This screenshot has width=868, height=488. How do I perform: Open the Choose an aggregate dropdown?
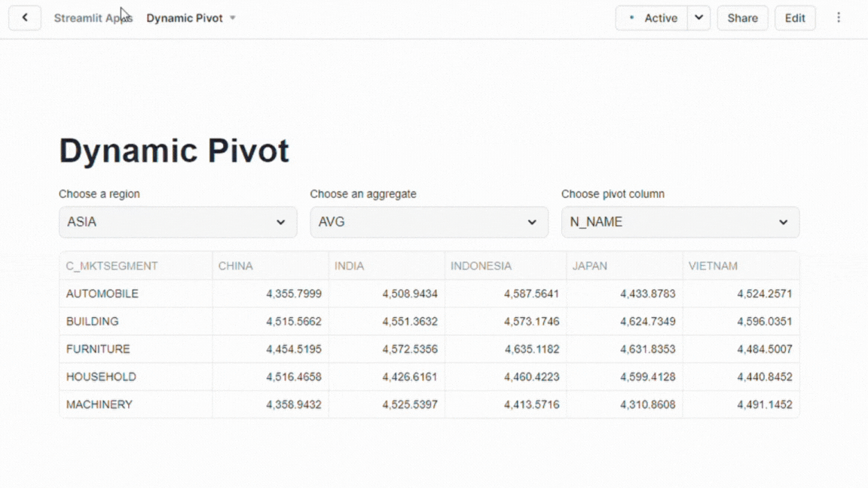click(429, 222)
